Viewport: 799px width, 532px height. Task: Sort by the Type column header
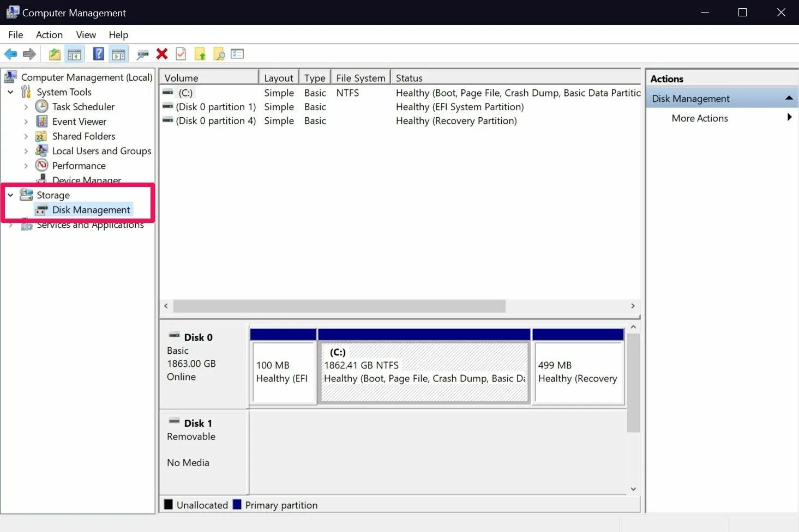click(x=315, y=77)
